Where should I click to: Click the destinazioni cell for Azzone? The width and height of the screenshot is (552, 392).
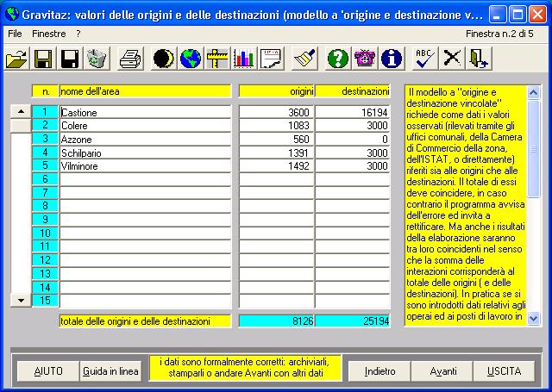pos(352,140)
